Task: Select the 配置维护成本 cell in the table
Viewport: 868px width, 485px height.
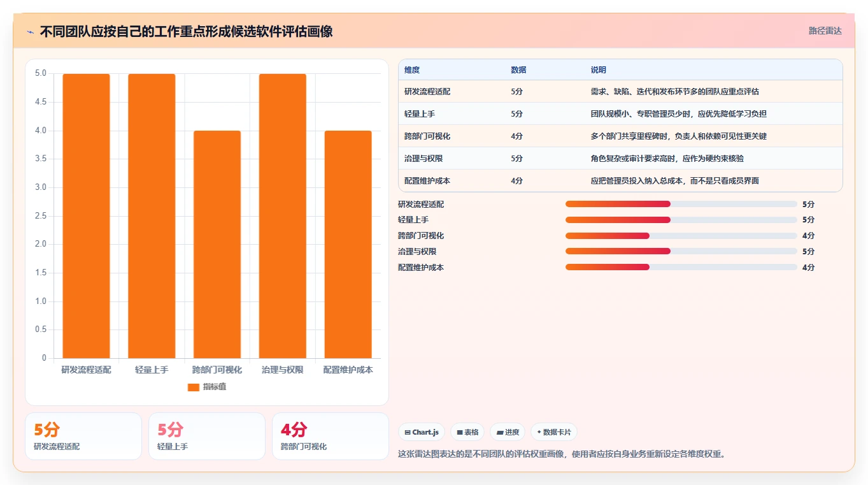Action: (x=427, y=181)
